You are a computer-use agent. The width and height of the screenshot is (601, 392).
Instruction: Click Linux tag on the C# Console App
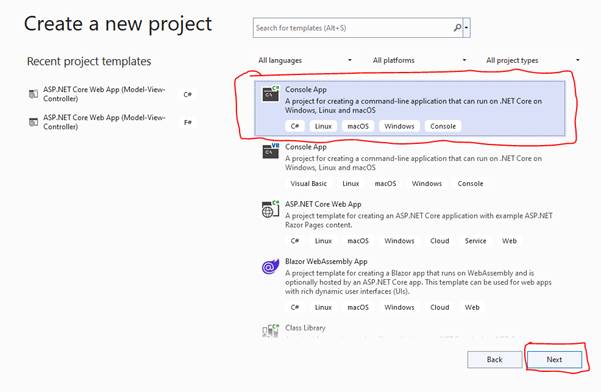point(323,126)
